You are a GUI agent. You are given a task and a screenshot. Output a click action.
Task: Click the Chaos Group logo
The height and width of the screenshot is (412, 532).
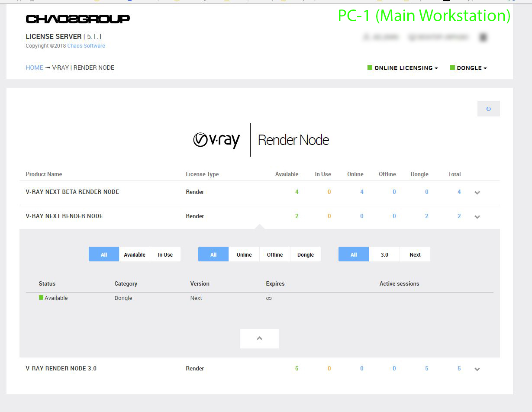(x=77, y=19)
